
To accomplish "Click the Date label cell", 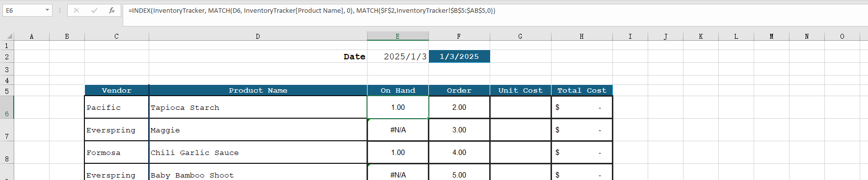I will 258,56.
